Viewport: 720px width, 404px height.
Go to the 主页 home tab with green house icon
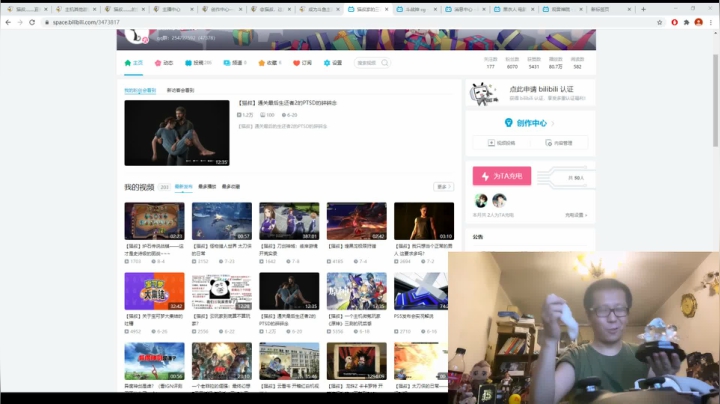134,63
